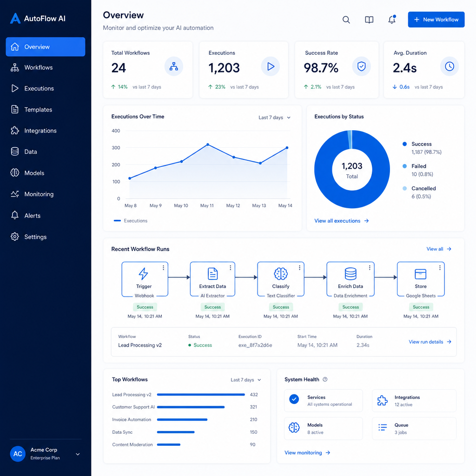The height and width of the screenshot is (476, 476).
Task: Click the Store node card icon
Action: [x=420, y=274]
